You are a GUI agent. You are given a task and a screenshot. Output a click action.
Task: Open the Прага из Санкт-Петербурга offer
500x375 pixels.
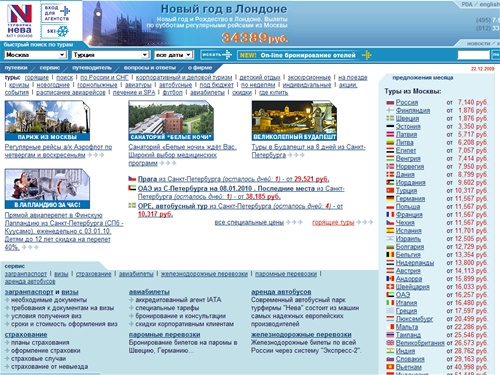coord(233,179)
